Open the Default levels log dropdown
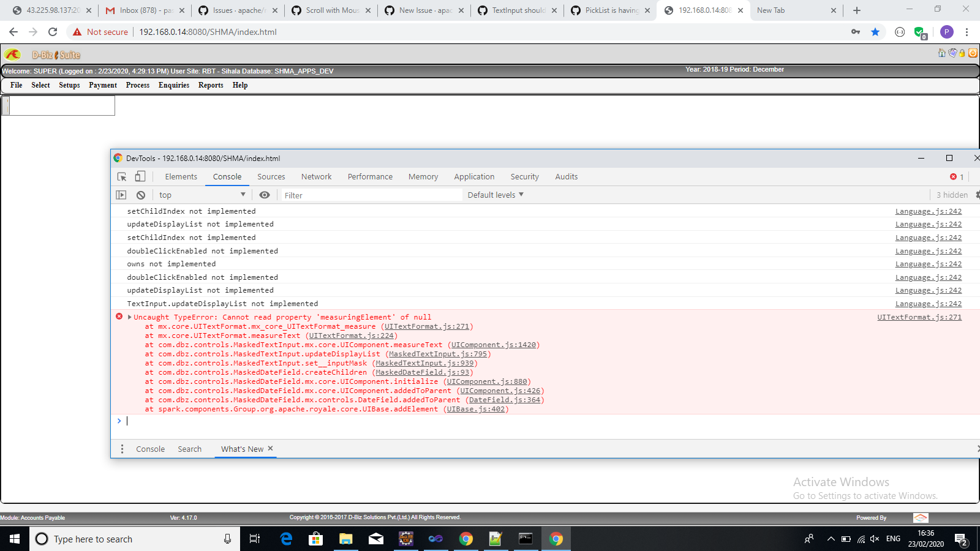 [x=496, y=195]
